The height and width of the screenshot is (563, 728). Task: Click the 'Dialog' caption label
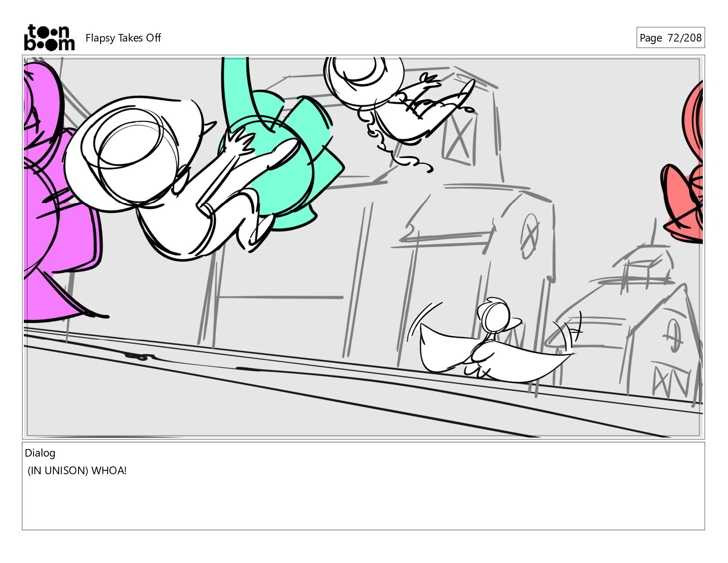coord(40,453)
